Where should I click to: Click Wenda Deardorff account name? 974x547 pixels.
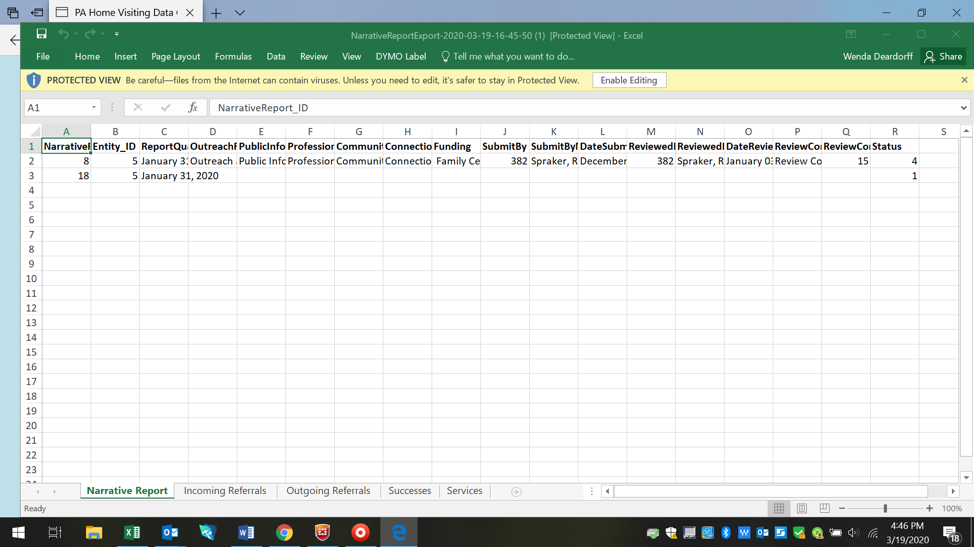(x=877, y=57)
